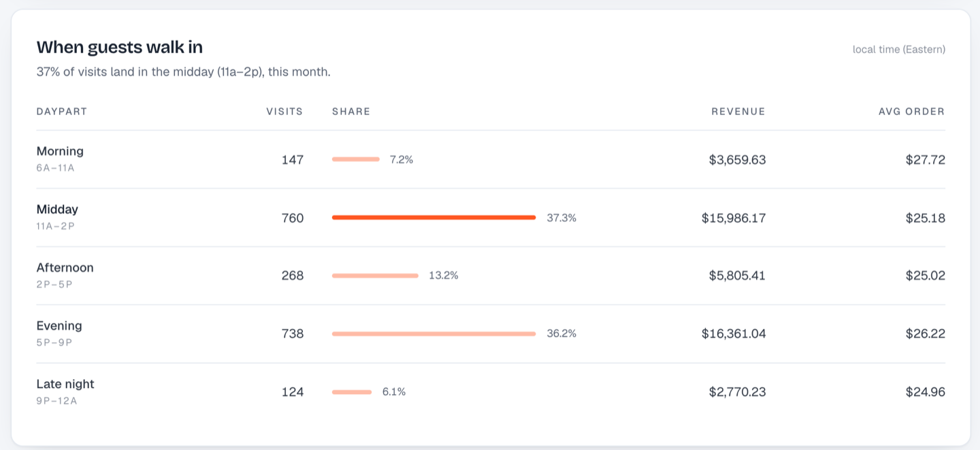Click the local time (Eastern) label
Screen dimensions: 980x450
click(x=899, y=50)
